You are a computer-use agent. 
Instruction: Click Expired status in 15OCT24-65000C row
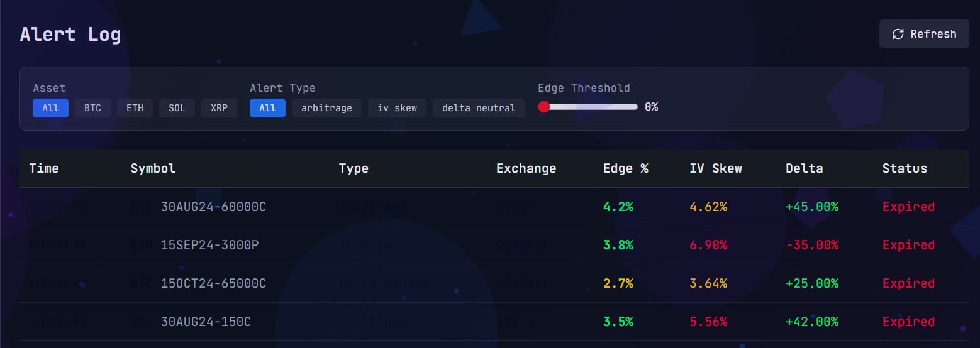coord(908,283)
